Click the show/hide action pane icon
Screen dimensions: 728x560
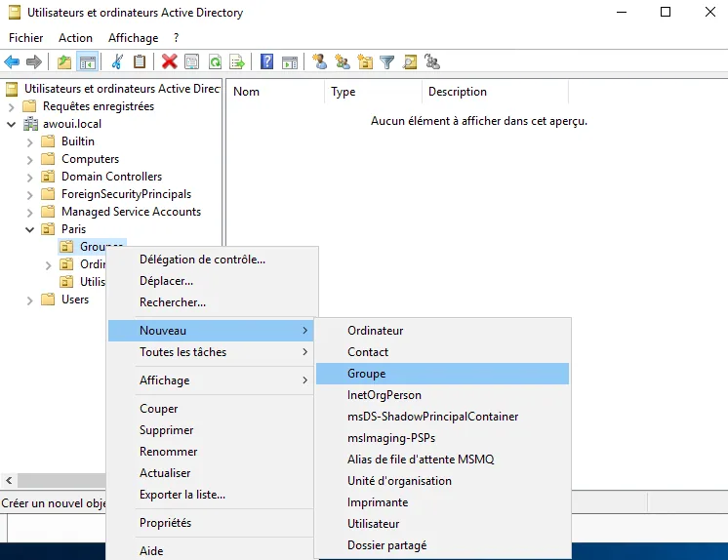click(290, 61)
